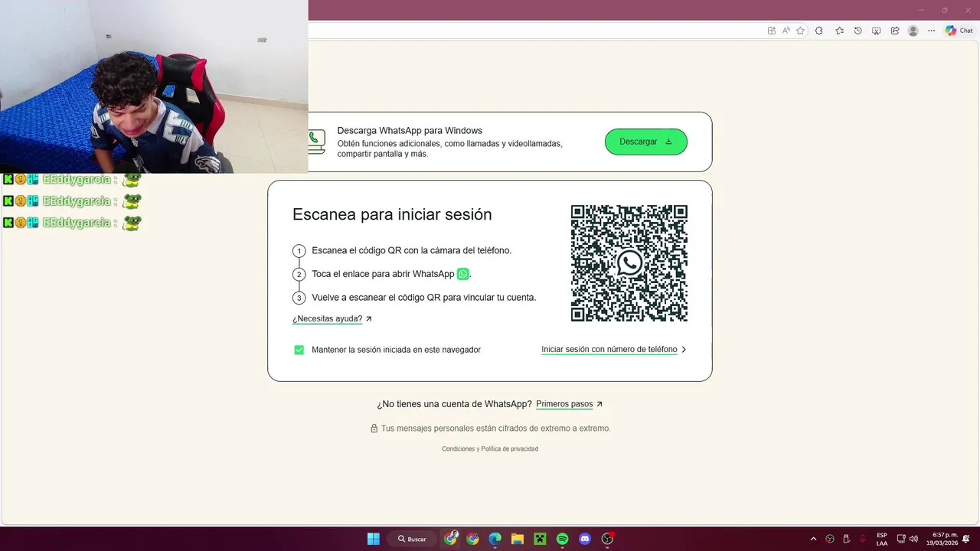Viewport: 980px width, 551px height.
Task: Click the green WhatsApp icon in step 2
Action: (x=462, y=274)
